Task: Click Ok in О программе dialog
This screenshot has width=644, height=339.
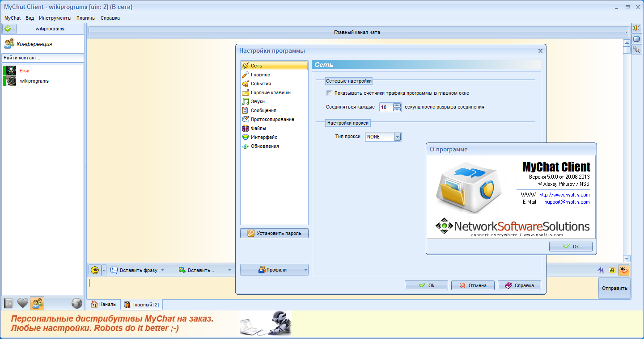Action: 571,247
